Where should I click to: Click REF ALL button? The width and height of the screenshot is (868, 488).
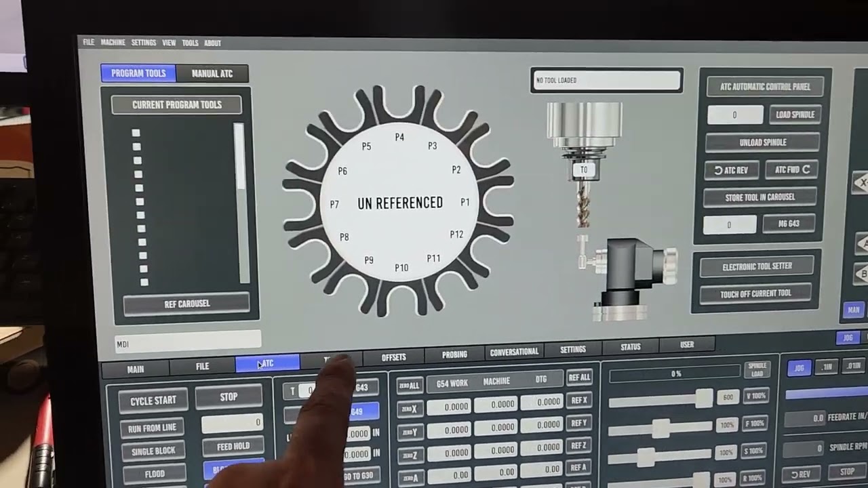[578, 378]
